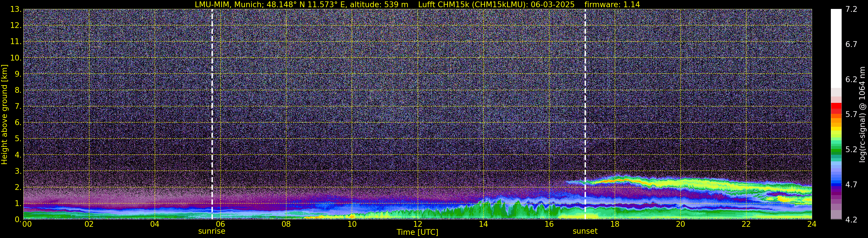Click the height axis tick label 4.
This screenshot has width=868, height=238.
(18, 155)
